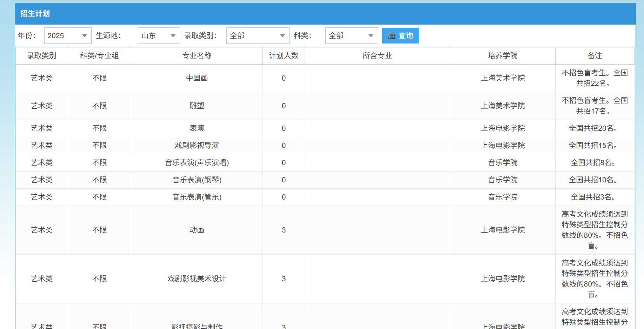
Task: Select the 培养学院 column header
Action: coord(502,56)
